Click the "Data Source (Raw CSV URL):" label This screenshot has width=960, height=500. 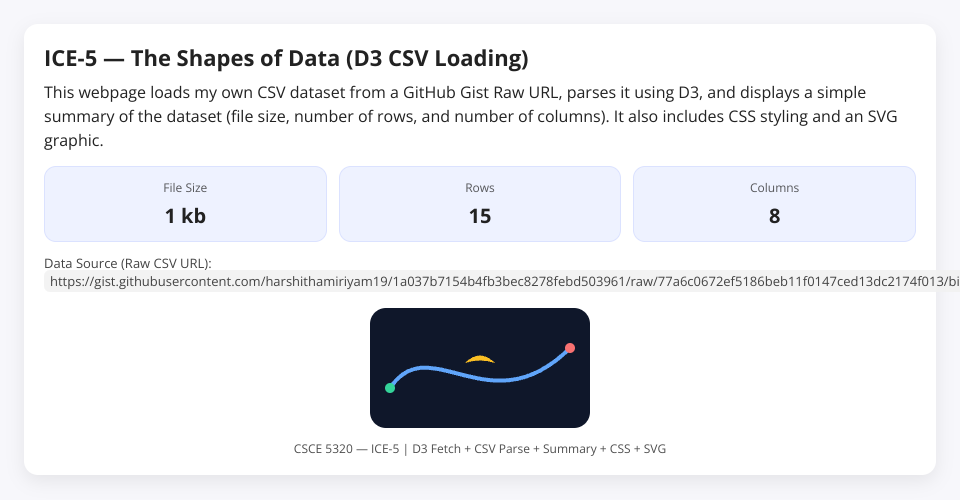pyautogui.click(x=128, y=263)
